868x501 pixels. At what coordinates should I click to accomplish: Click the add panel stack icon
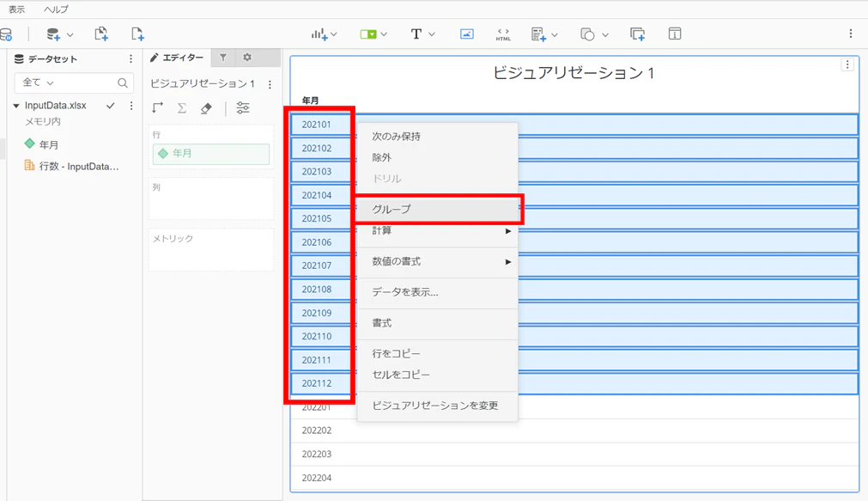pyautogui.click(x=538, y=34)
